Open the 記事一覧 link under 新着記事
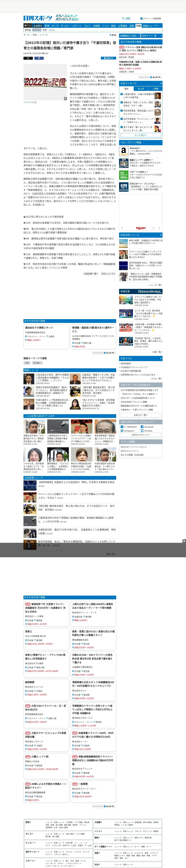Image resolution: width=186 pixels, height=868 pixels. pyautogui.click(x=157, y=352)
